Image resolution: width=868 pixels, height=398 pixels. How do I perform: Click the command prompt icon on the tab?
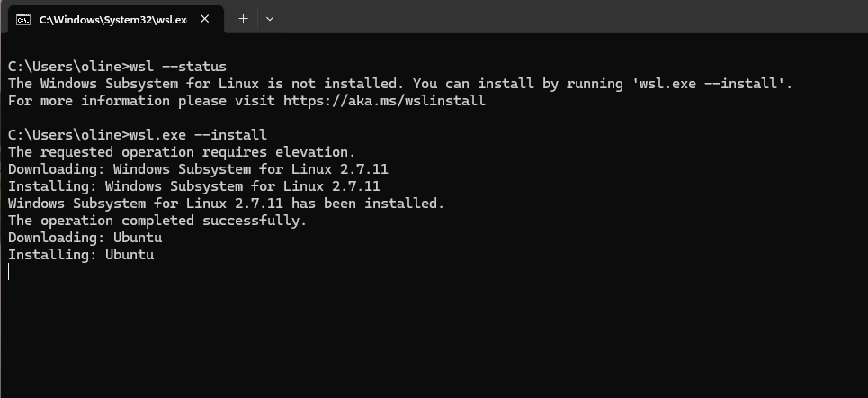coord(23,20)
